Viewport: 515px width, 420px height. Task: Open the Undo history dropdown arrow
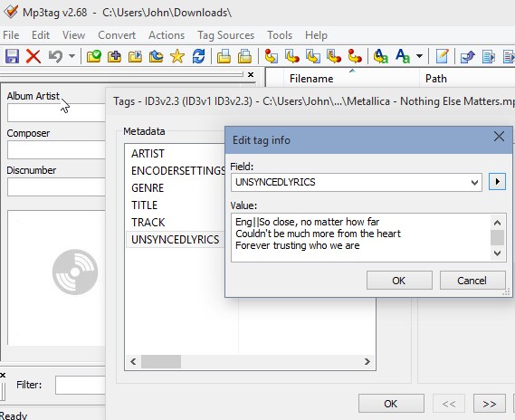[x=72, y=56]
